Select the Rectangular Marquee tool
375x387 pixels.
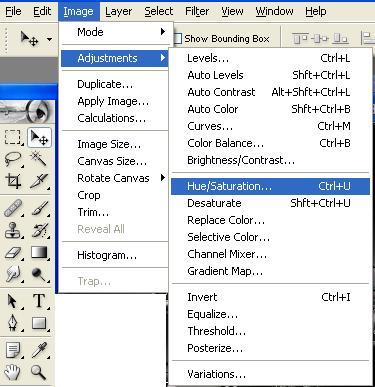(x=13, y=137)
